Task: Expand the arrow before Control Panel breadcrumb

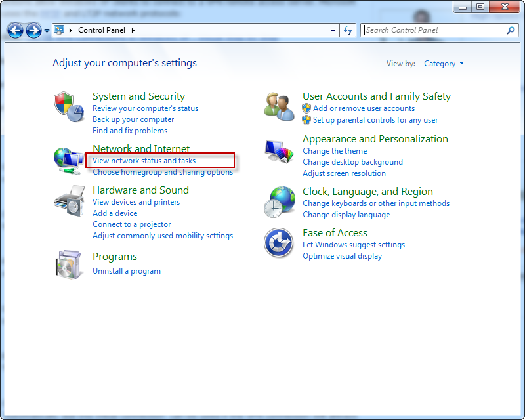Action: point(71,30)
